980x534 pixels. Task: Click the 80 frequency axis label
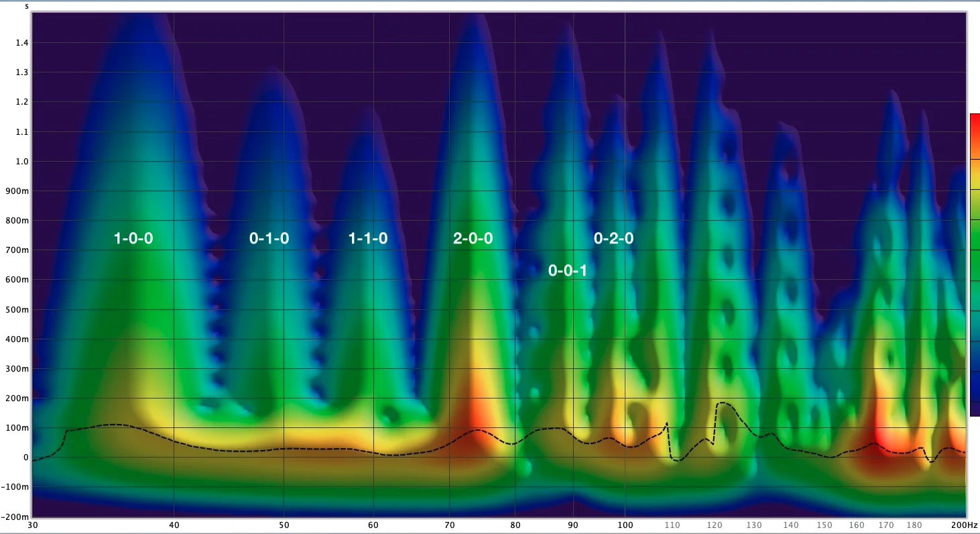click(x=515, y=525)
